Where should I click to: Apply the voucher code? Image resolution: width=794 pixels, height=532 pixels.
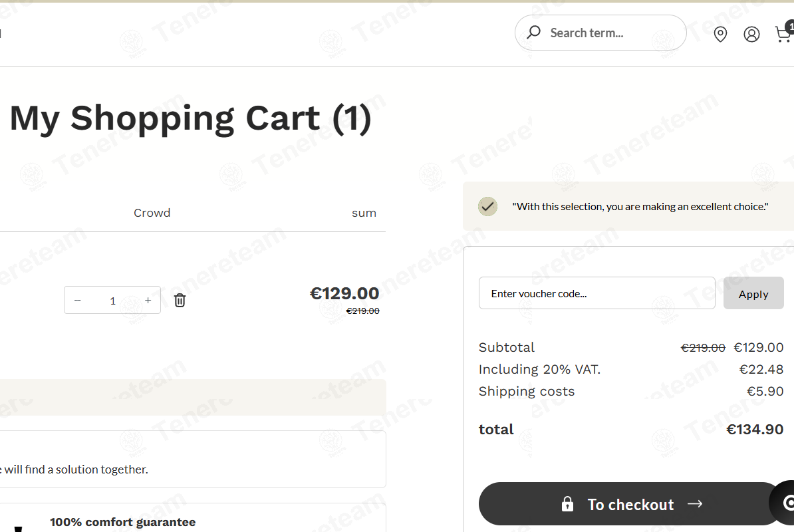pyautogui.click(x=753, y=293)
